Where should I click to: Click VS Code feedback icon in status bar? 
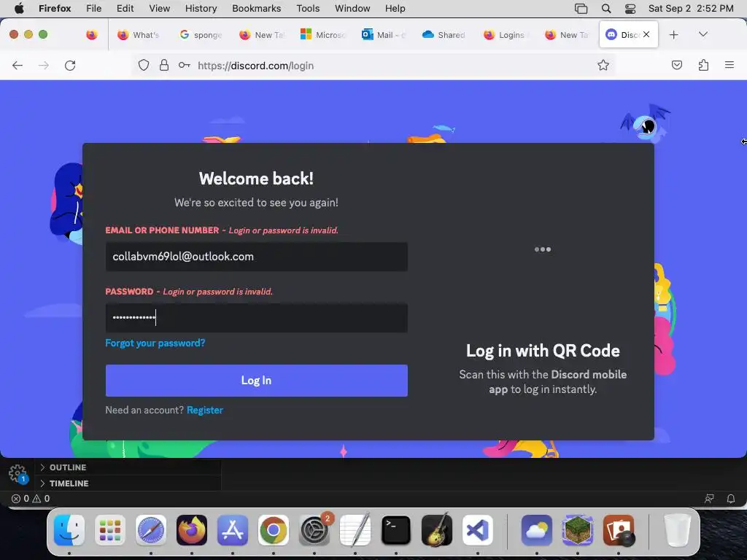pos(709,499)
